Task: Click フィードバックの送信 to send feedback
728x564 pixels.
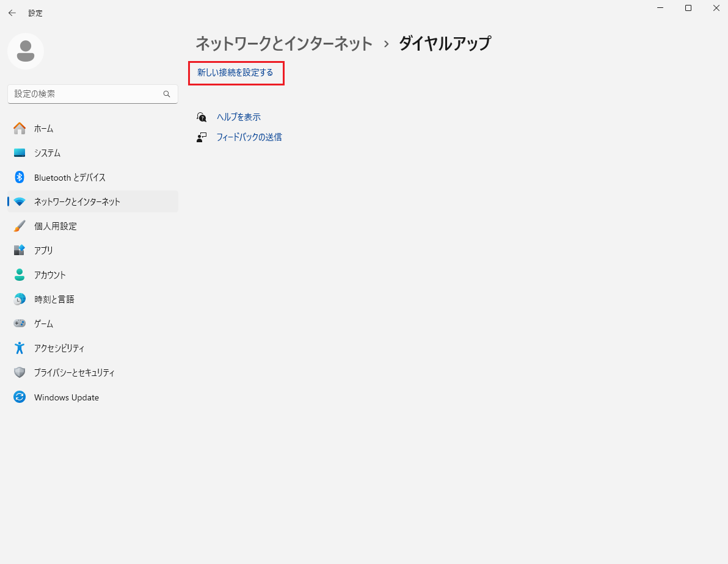Action: pyautogui.click(x=249, y=137)
